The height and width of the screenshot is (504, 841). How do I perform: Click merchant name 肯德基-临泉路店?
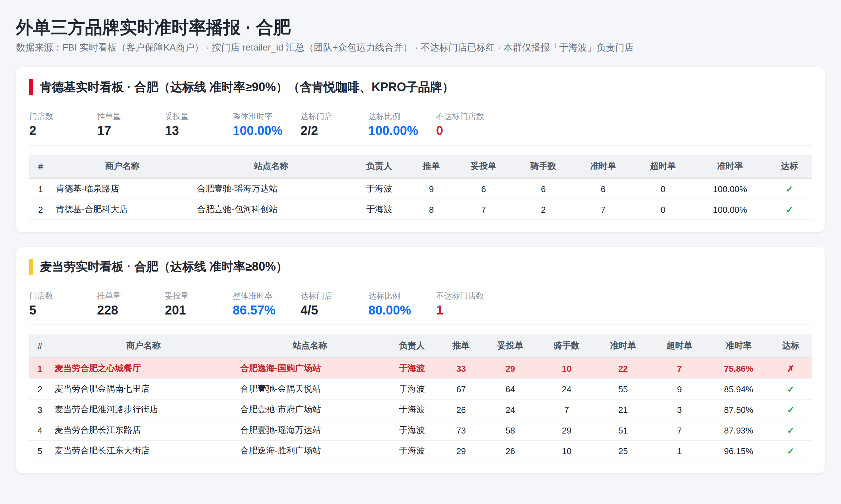(x=87, y=189)
